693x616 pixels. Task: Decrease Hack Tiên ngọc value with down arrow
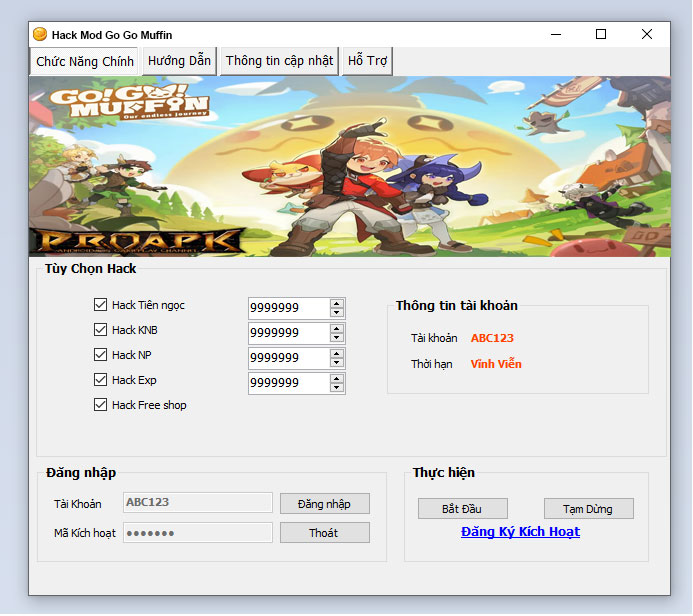pyautogui.click(x=337, y=312)
